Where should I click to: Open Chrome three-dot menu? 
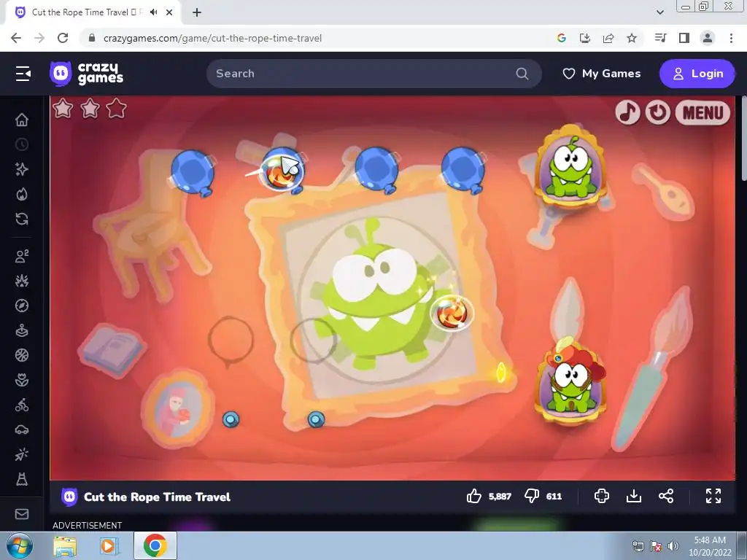click(x=731, y=38)
